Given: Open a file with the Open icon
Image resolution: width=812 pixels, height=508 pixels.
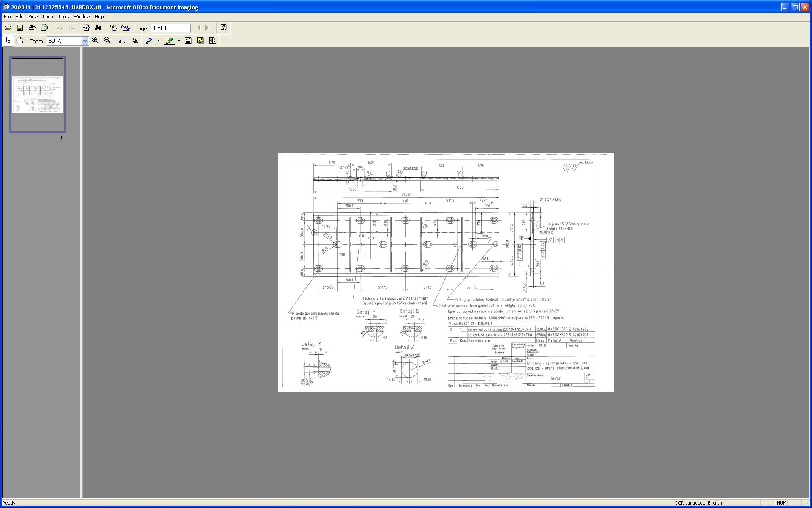Looking at the screenshot, I should [8, 28].
